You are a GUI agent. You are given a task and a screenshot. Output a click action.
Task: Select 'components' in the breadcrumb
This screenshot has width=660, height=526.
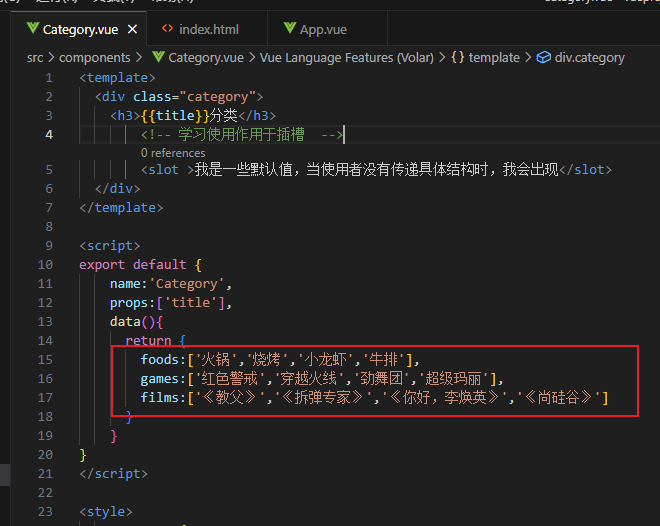(x=95, y=58)
